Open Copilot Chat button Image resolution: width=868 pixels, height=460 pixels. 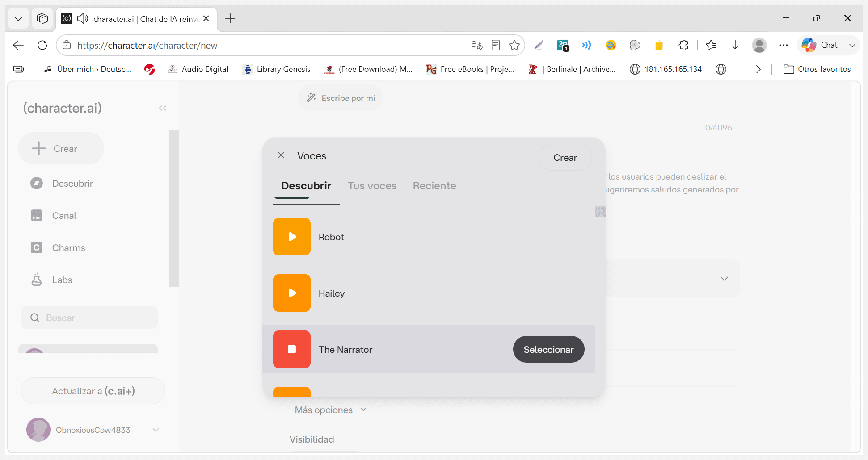[821, 45]
